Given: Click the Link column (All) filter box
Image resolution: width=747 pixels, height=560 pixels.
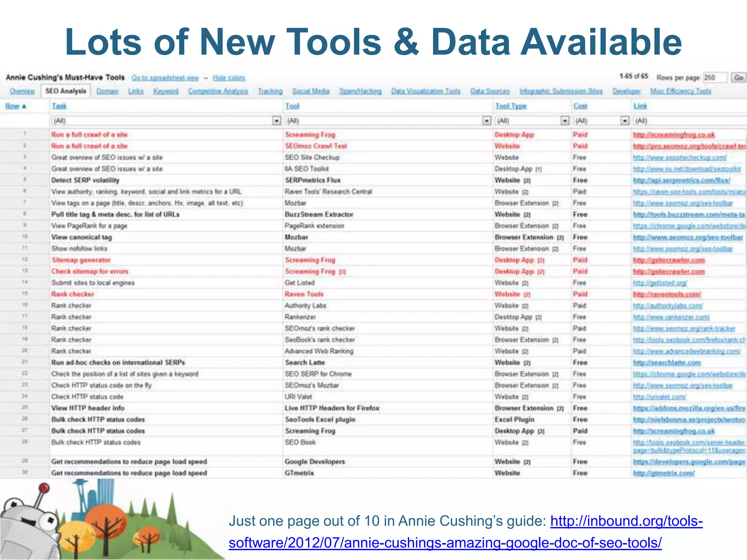Looking at the screenshot, I should 690,121.
